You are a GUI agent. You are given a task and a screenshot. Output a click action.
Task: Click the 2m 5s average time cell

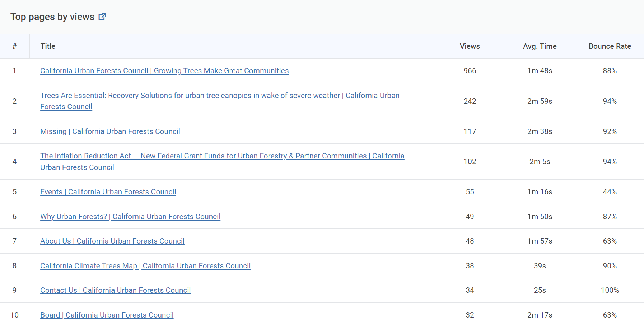coord(540,162)
